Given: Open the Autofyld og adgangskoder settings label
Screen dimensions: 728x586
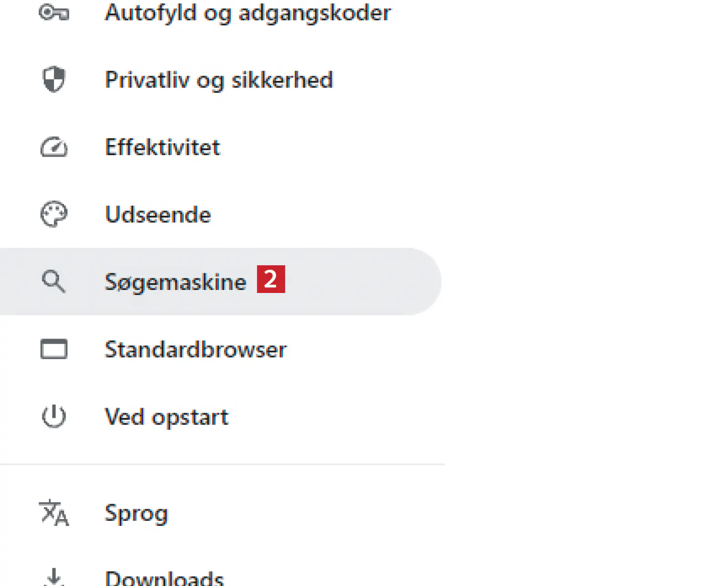Looking at the screenshot, I should [247, 13].
